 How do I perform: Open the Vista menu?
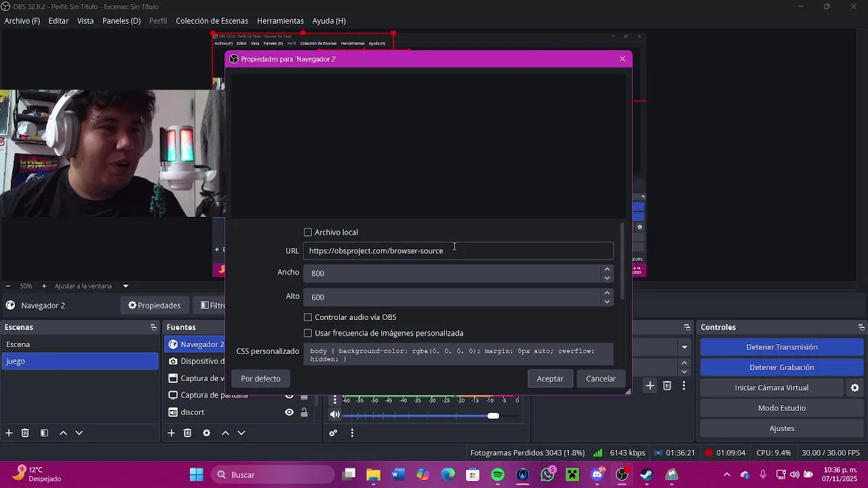[85, 21]
